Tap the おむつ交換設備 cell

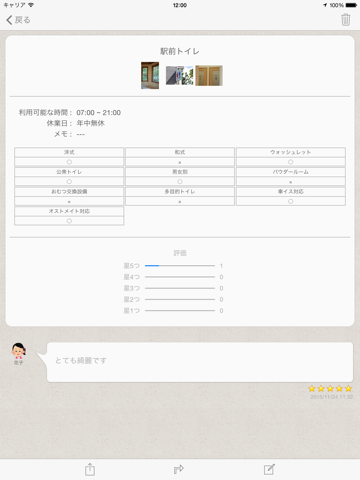click(x=69, y=192)
